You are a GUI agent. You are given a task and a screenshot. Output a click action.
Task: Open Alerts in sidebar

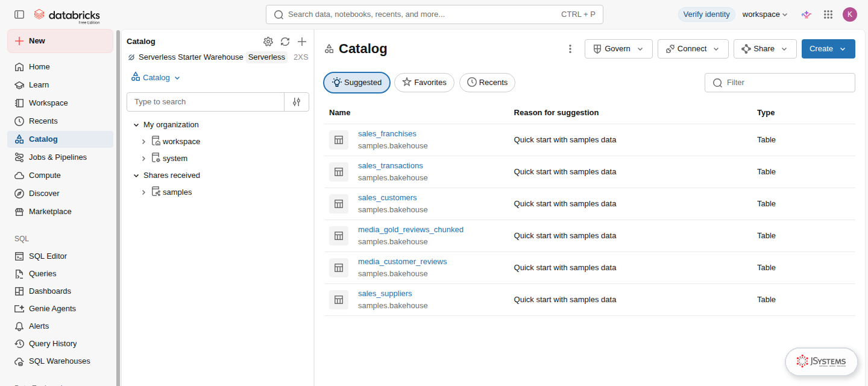point(60,326)
